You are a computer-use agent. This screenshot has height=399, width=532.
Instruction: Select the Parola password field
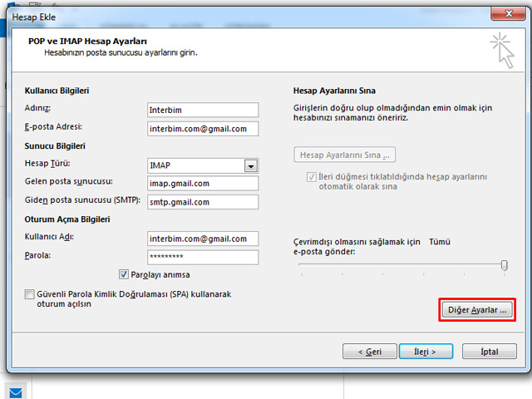click(x=203, y=257)
